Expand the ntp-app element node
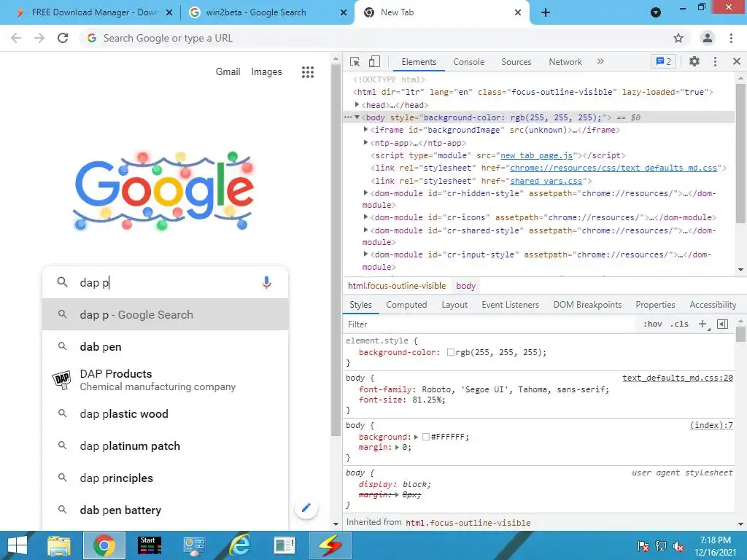The image size is (747, 560). 365,142
